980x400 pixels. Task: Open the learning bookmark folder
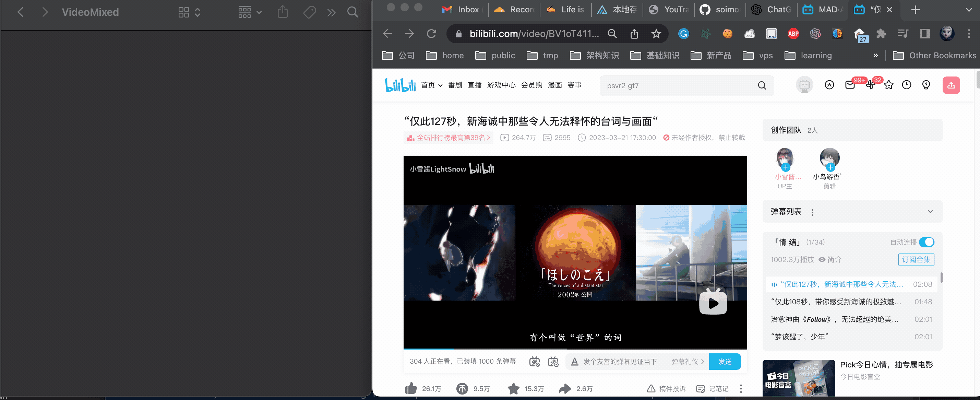[x=809, y=56]
